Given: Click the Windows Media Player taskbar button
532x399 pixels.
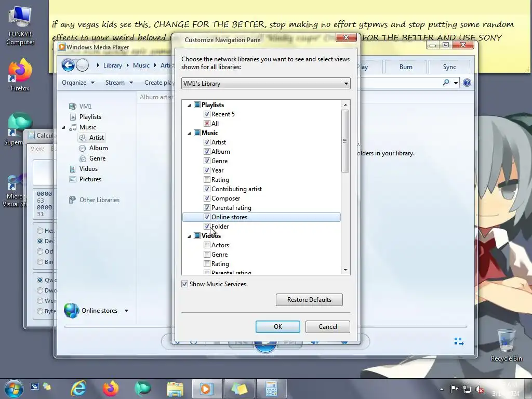Looking at the screenshot, I should point(207,389).
